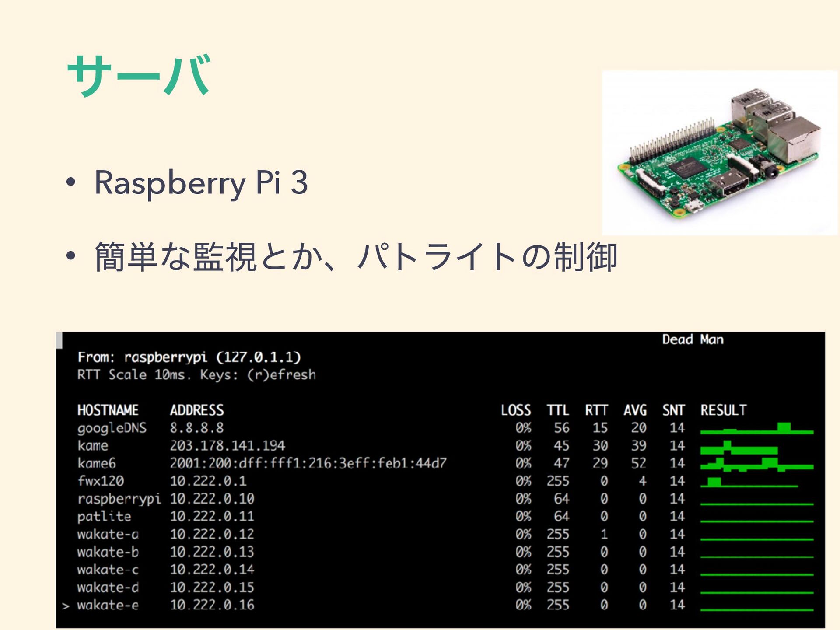The width and height of the screenshot is (840, 630).
Task: Click address 10.222.0.16
Action: click(212, 605)
